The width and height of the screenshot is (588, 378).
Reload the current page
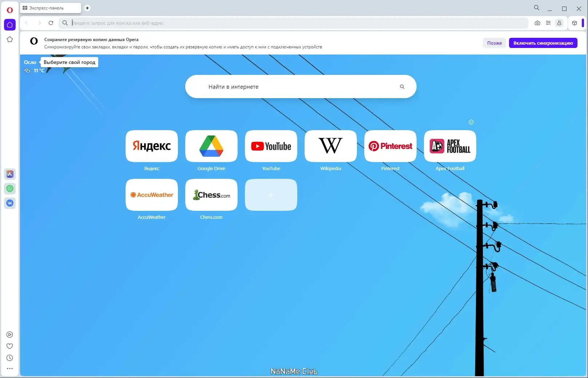tap(51, 23)
